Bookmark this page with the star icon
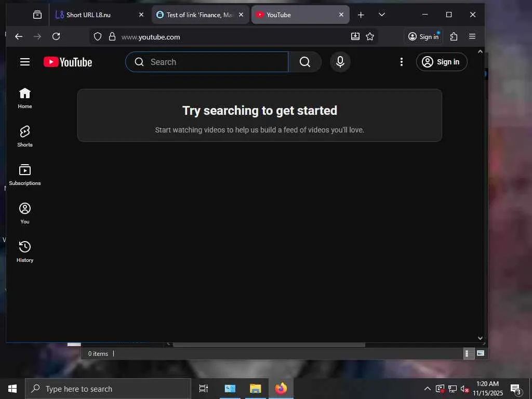 point(370,36)
